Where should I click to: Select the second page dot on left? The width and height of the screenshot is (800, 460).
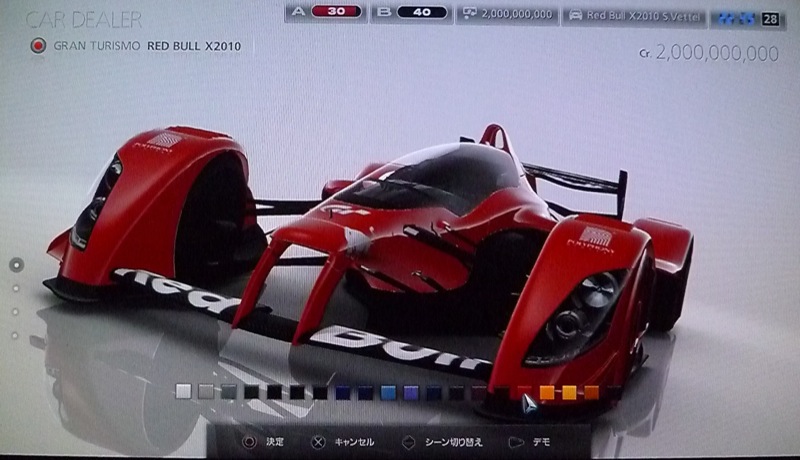(16, 289)
